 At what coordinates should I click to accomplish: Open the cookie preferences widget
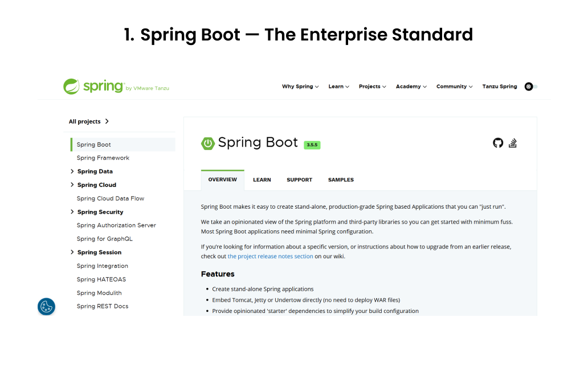pos(46,306)
